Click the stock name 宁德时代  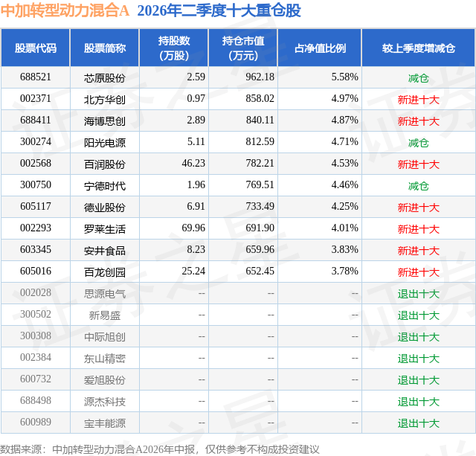105,185
